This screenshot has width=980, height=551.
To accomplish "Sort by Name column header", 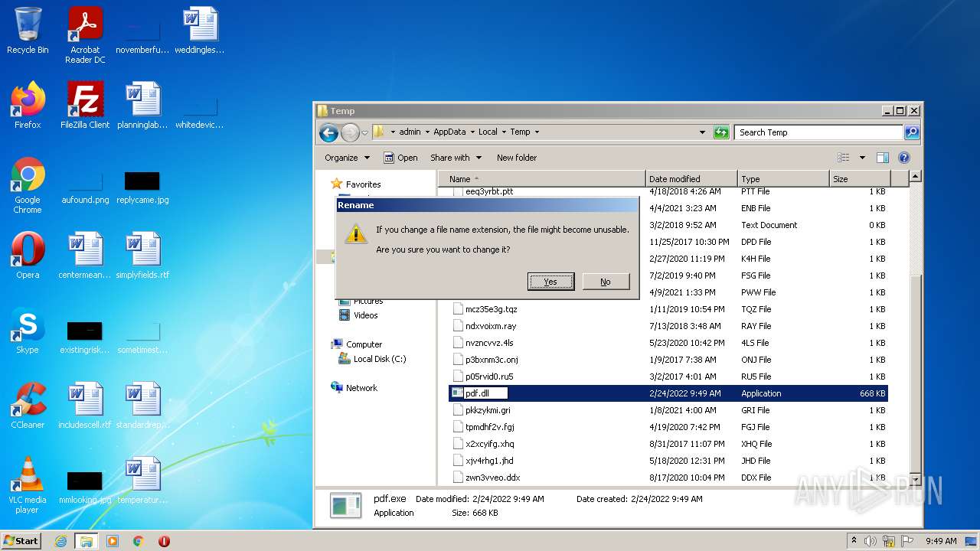I will click(542, 179).
